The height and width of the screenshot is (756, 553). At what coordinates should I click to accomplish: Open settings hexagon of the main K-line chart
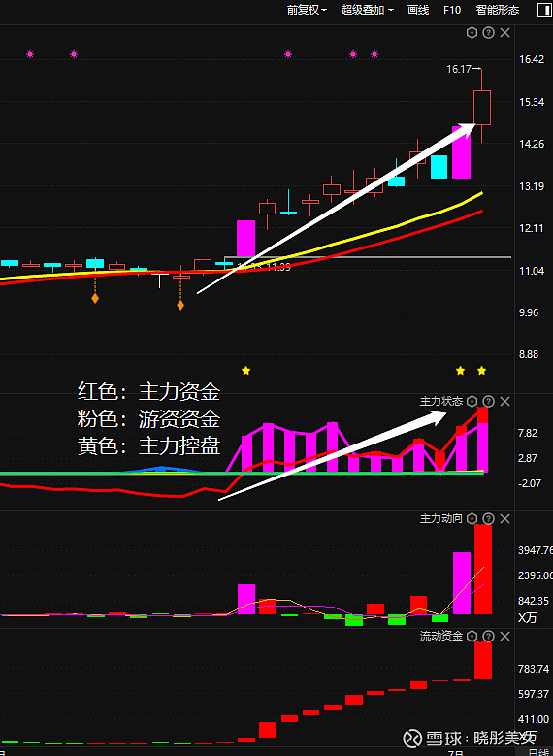click(x=472, y=33)
